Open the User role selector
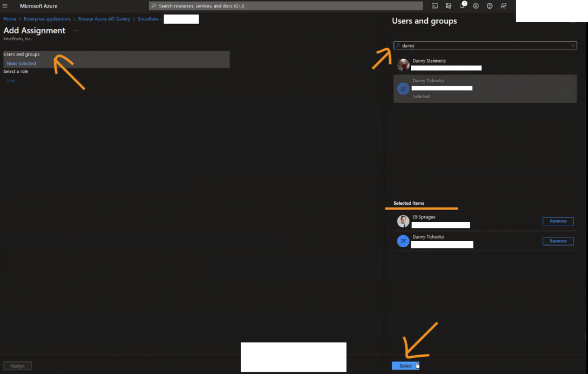The height and width of the screenshot is (374, 588). (x=10, y=80)
